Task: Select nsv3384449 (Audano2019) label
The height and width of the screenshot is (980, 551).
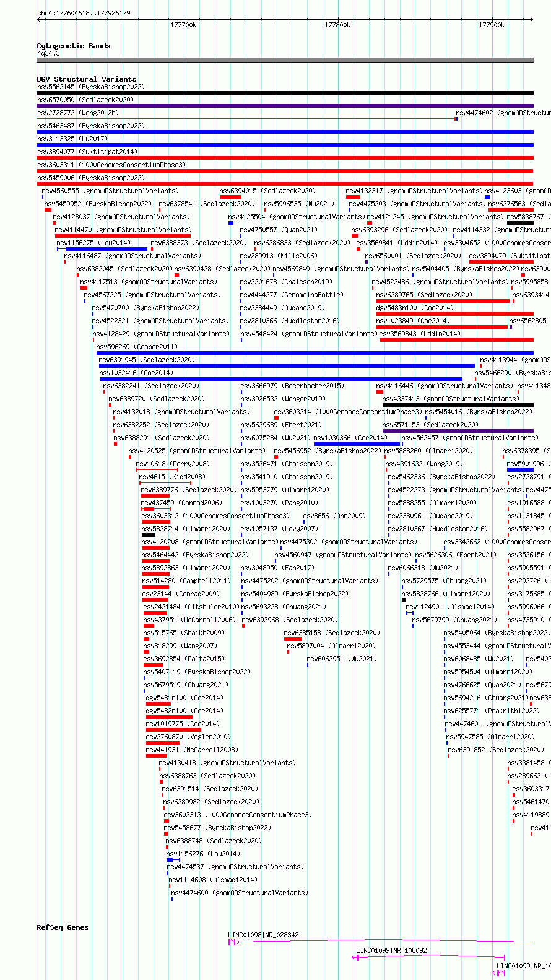Action: coord(282,308)
